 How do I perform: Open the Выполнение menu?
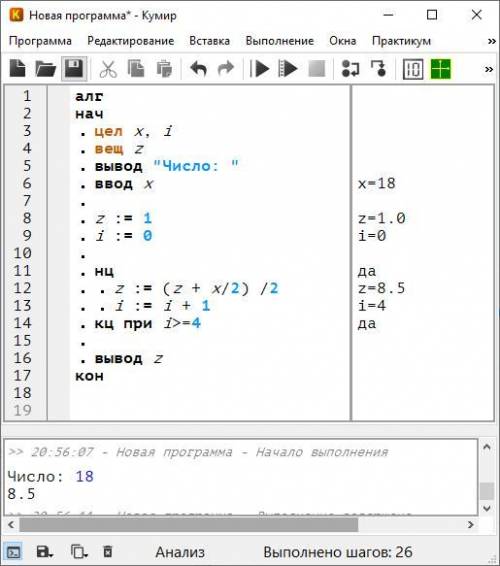[279, 41]
